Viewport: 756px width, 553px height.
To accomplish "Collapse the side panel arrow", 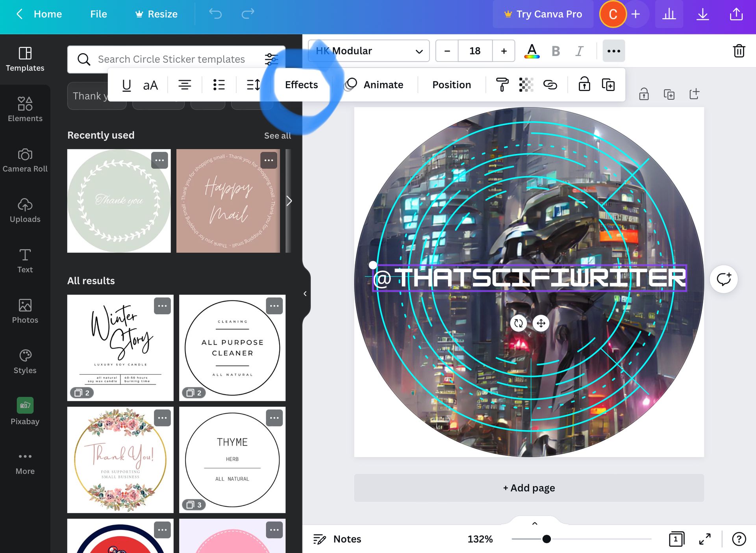I will click(x=305, y=294).
